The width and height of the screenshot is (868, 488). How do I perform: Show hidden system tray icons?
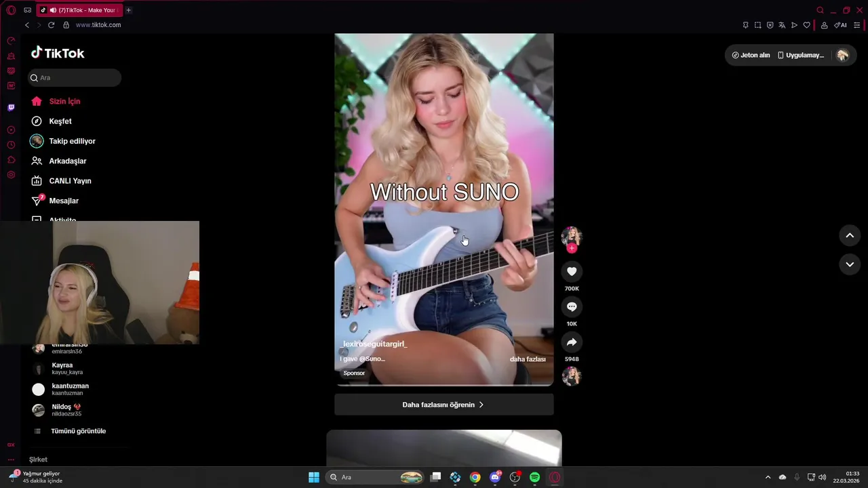point(768,477)
